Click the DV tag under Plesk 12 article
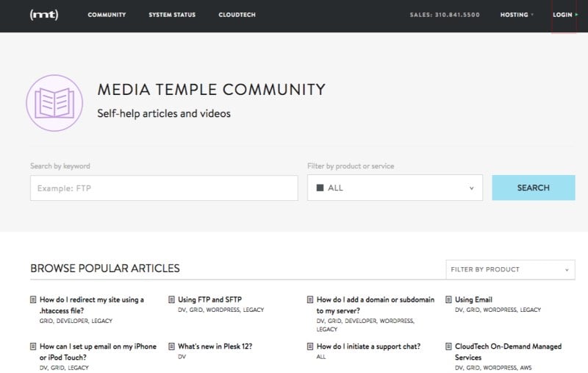Viewport: 588px width, 373px height. 182,357
